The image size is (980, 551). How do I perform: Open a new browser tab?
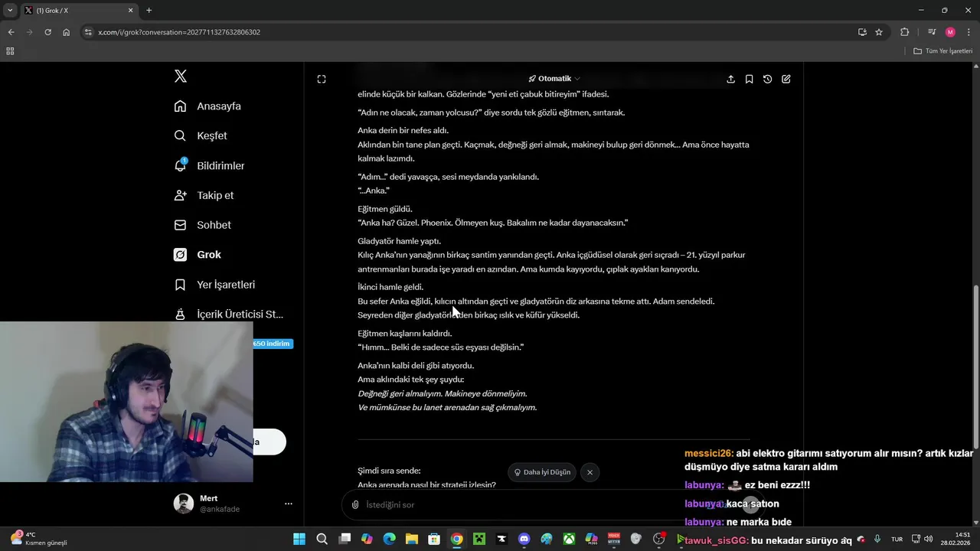point(149,11)
